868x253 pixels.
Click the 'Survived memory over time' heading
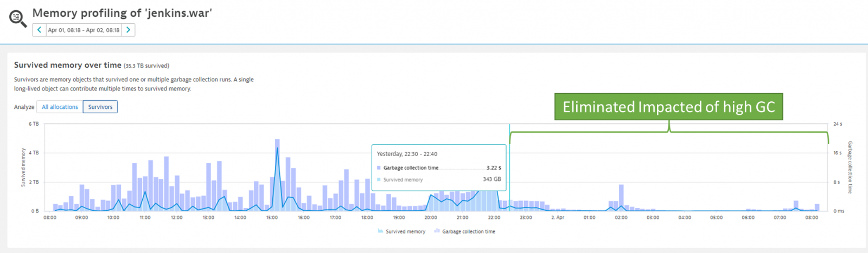point(68,65)
